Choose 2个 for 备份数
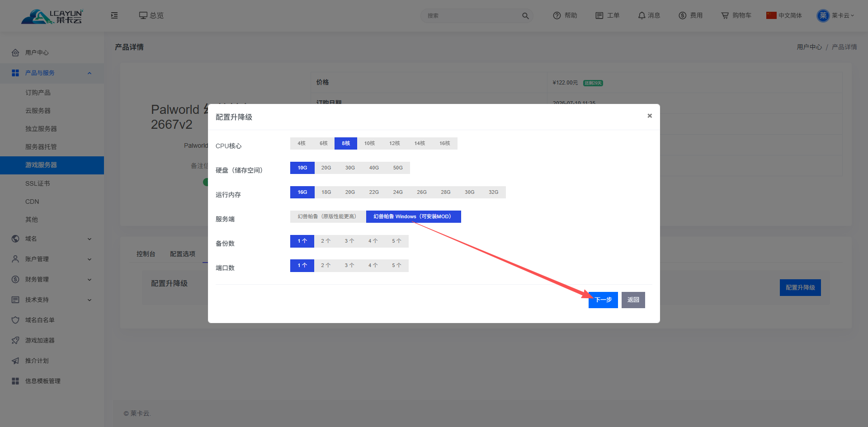Screen dimensions: 868x427 (326, 241)
